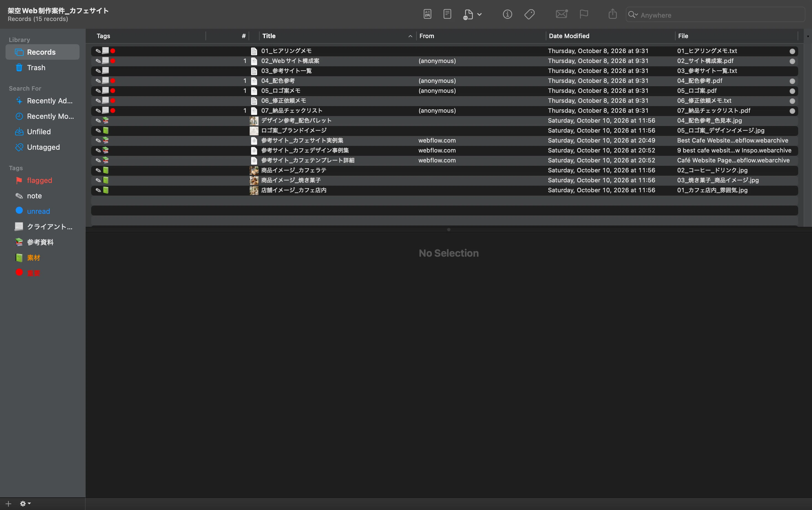Select Records in the Library
Image resolution: width=812 pixels, height=510 pixels.
point(43,52)
